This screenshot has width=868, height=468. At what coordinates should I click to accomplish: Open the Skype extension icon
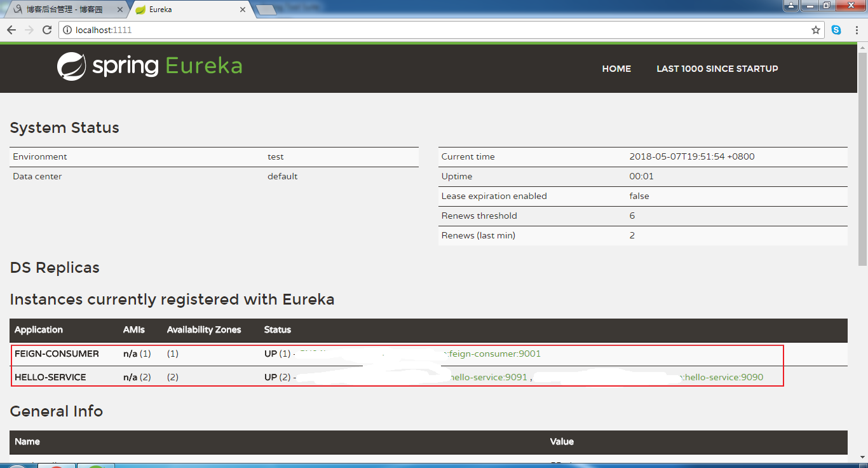pyautogui.click(x=836, y=30)
